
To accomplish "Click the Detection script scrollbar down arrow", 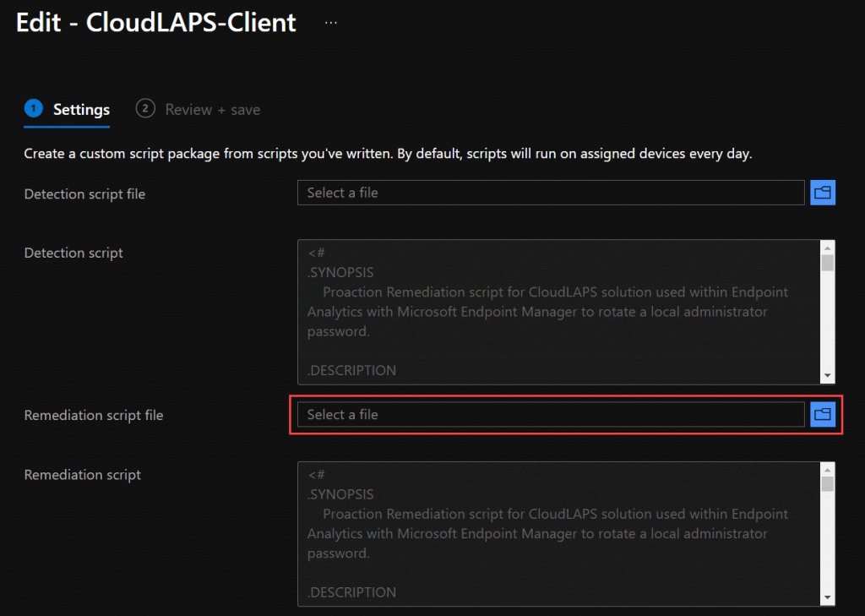I will [828, 376].
